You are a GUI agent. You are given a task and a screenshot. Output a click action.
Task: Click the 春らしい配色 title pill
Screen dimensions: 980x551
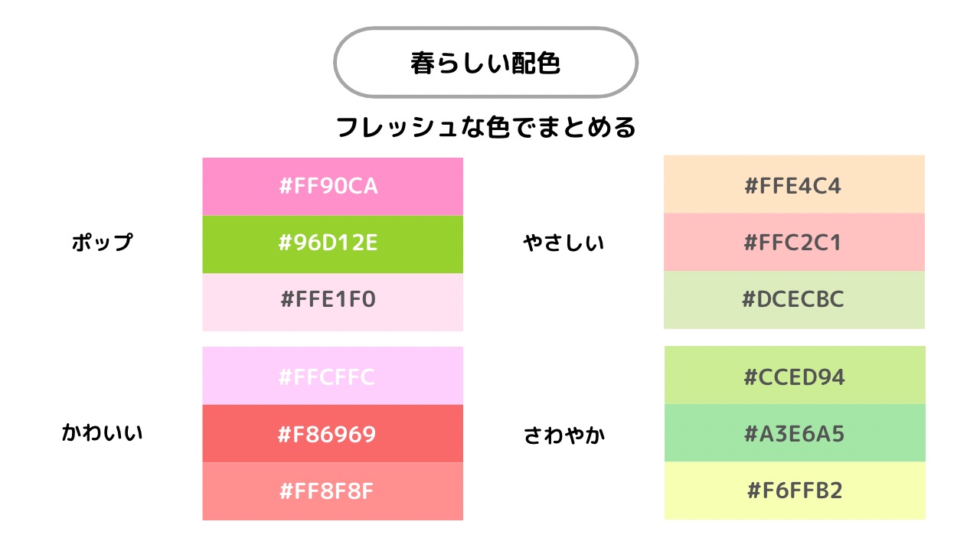click(x=486, y=63)
